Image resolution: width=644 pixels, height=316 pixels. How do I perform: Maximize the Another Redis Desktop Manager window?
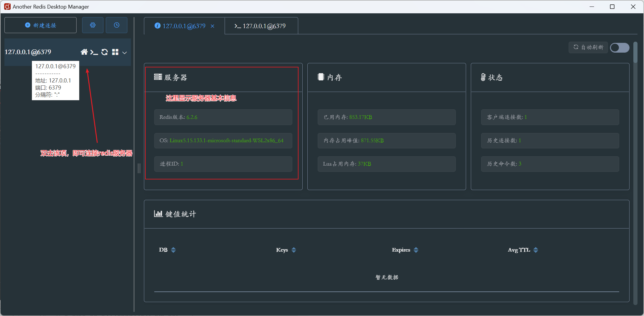click(x=612, y=7)
